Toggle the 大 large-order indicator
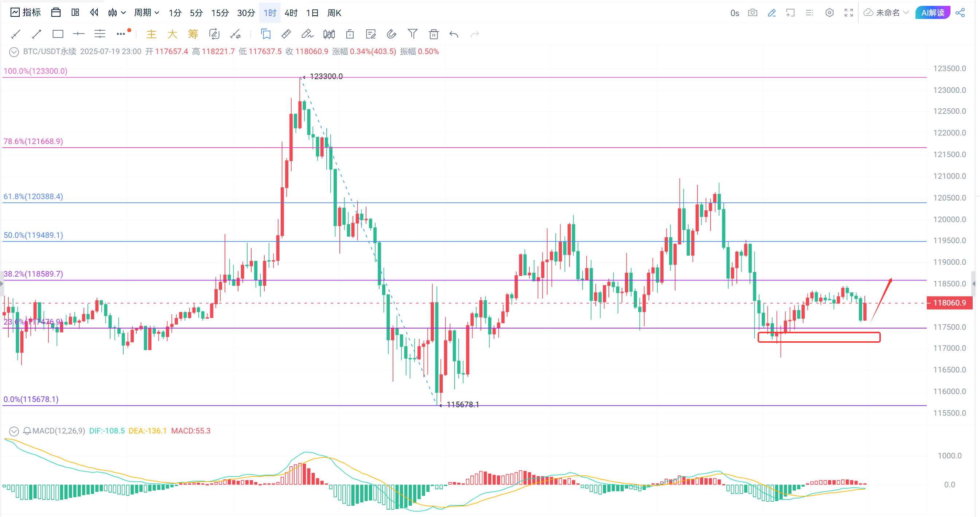 [x=172, y=34]
